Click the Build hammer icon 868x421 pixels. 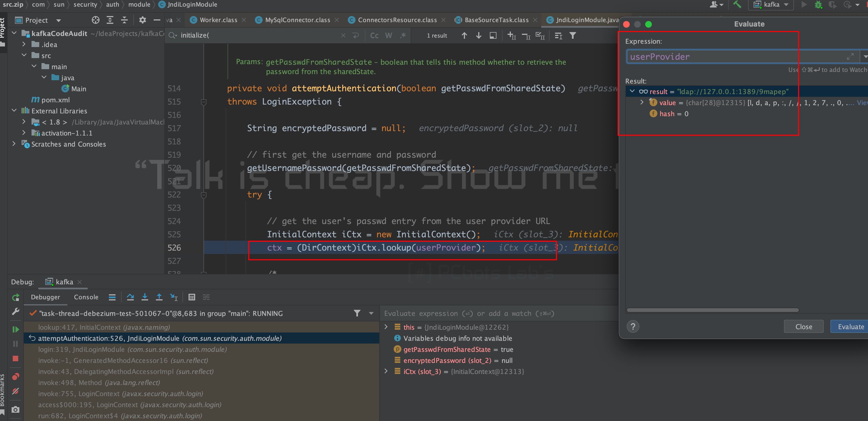[x=737, y=5]
